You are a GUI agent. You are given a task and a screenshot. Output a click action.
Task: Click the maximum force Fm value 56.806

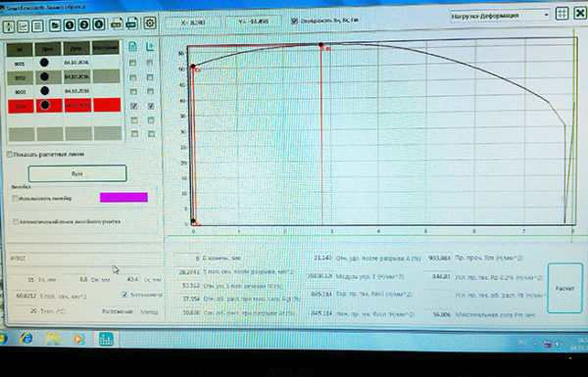tap(441, 314)
